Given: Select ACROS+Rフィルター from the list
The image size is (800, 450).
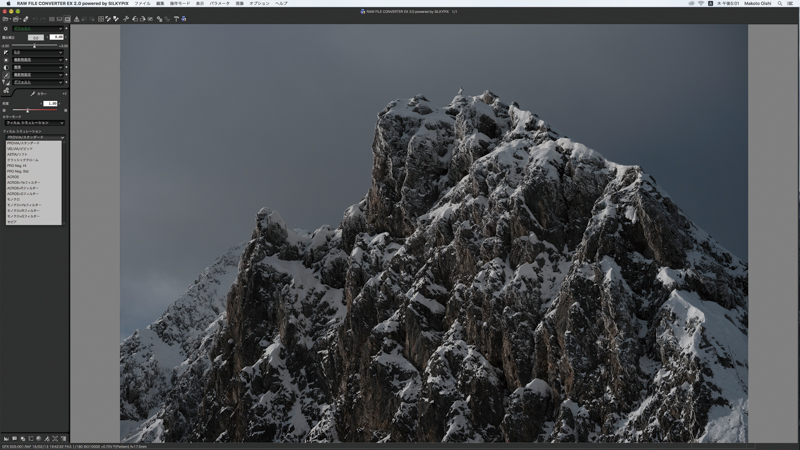Looking at the screenshot, I should pos(34,188).
